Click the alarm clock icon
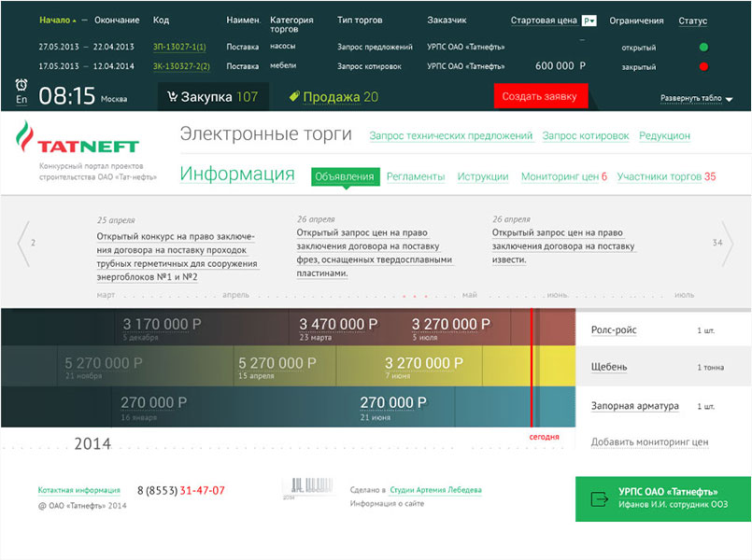Image resolution: width=752 pixels, height=560 pixels. [21, 84]
